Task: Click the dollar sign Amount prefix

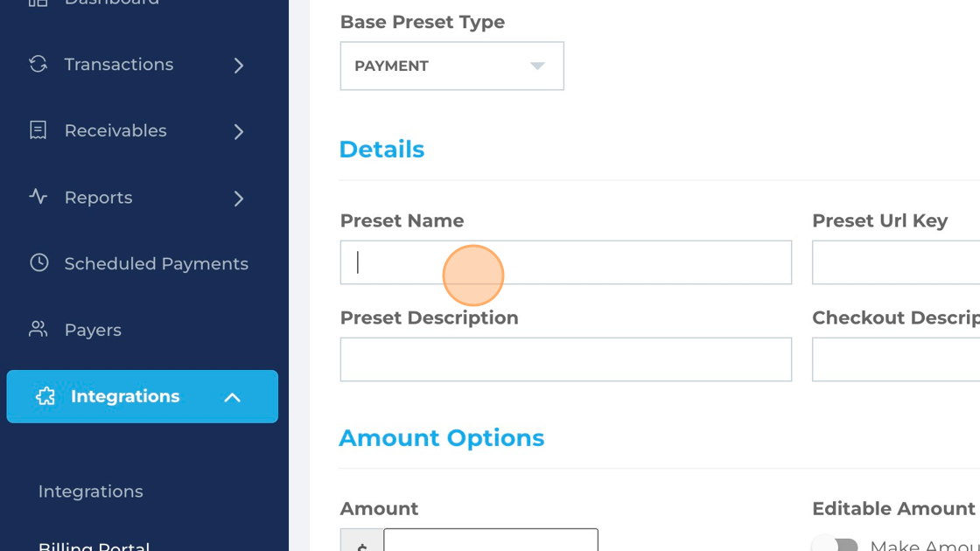Action: (x=362, y=541)
